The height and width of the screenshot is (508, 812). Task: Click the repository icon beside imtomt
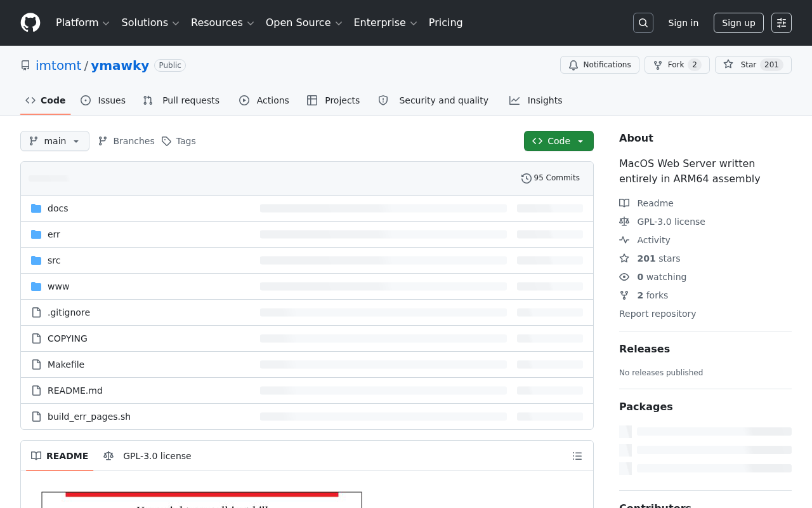(25, 65)
